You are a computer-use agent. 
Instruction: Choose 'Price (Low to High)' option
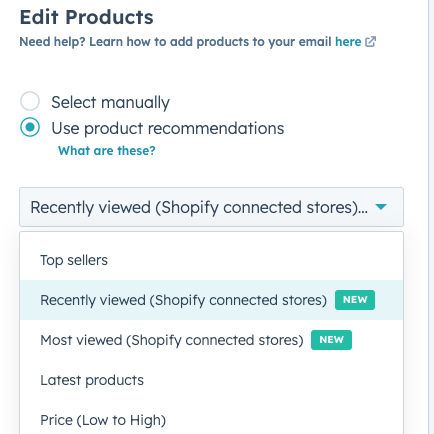[211, 420]
